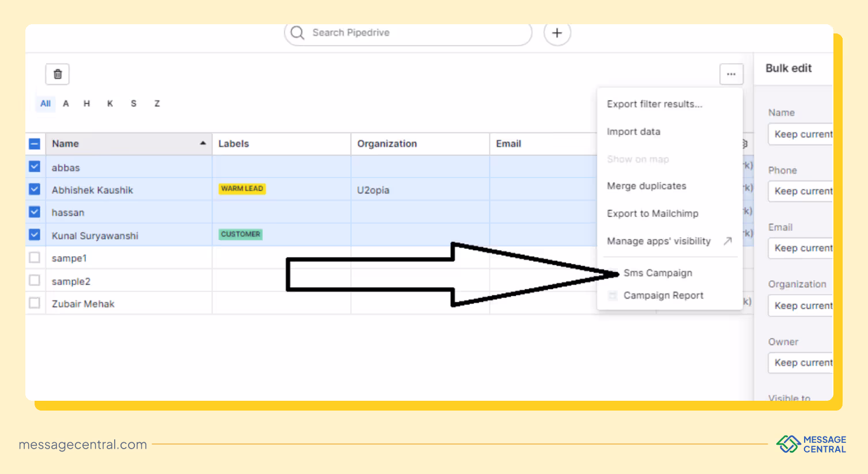
Task: Uncheck the Kunal Suryawanshi checkbox
Action: pyautogui.click(x=35, y=235)
